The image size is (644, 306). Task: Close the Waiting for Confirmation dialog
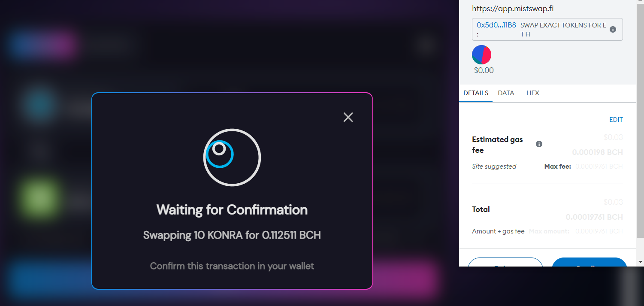point(348,117)
